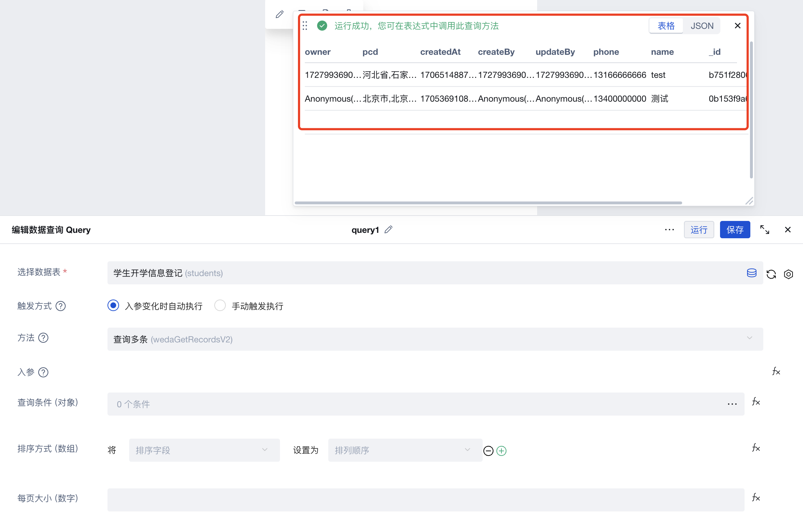Click the green success checkmark icon
Screen dimensions: 803x532
[x=322, y=26]
